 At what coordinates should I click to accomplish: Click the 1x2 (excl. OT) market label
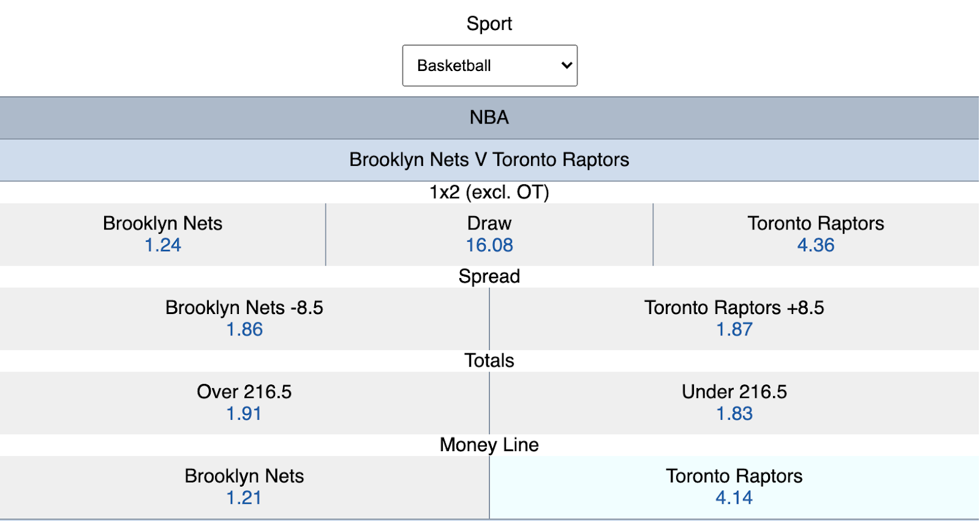[489, 192]
